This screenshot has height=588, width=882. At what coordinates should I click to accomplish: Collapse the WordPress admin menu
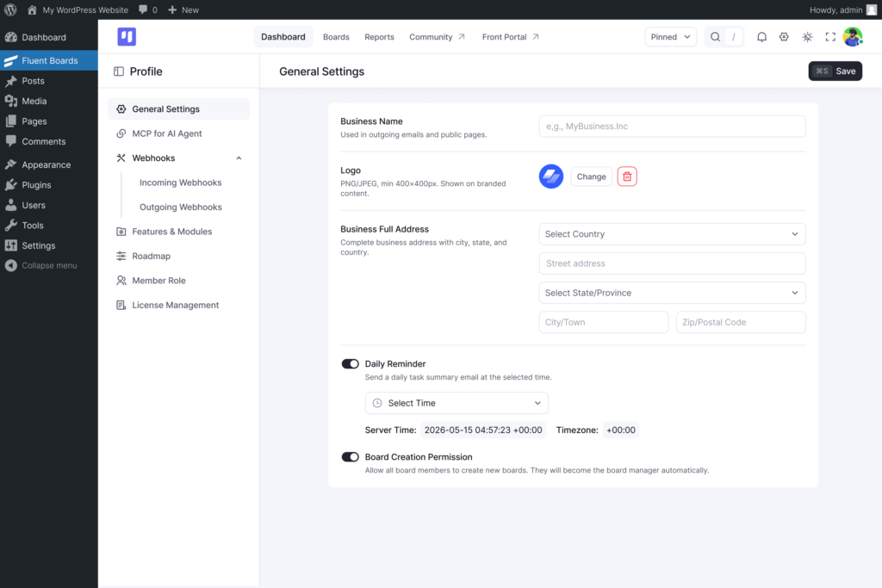click(49, 265)
